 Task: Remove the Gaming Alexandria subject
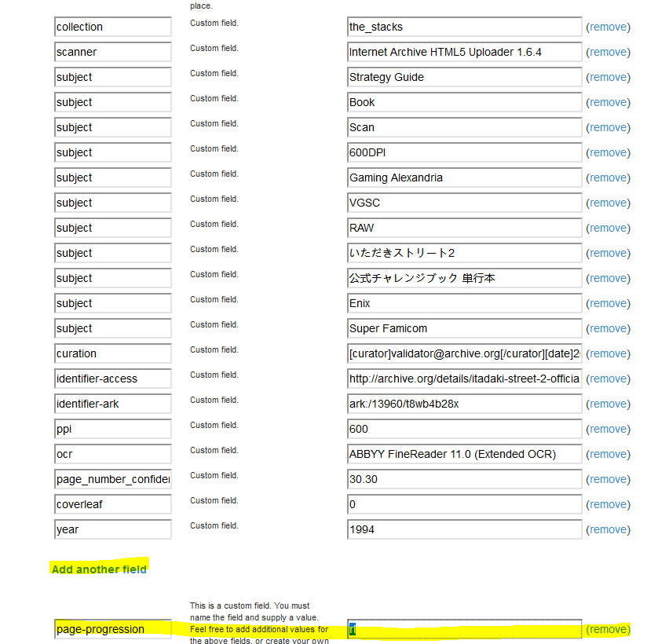tap(609, 178)
